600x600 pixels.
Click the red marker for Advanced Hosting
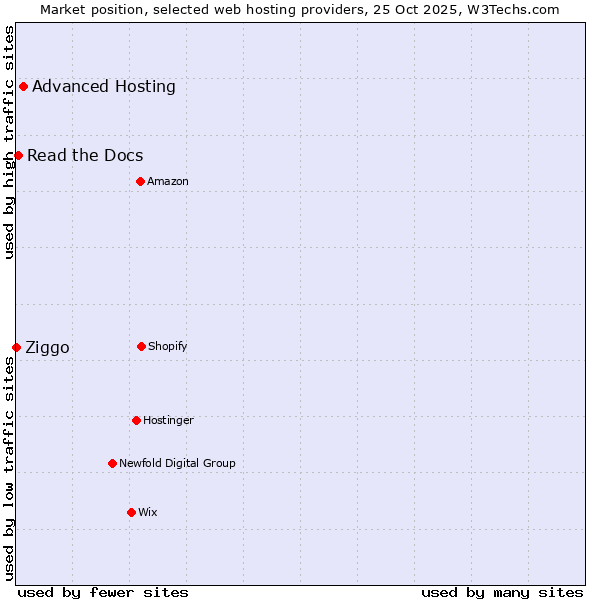pos(23,86)
